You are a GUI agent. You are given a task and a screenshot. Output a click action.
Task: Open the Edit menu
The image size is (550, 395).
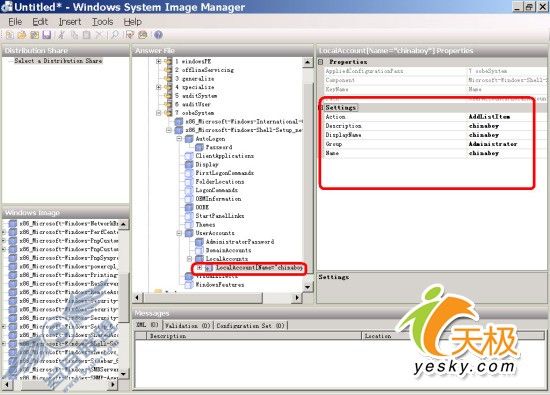pos(40,22)
